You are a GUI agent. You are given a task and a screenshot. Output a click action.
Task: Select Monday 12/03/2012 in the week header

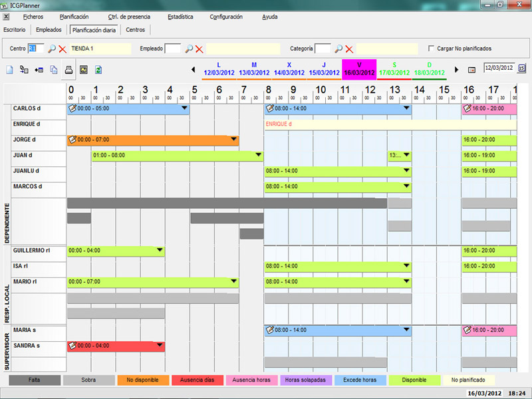[218, 69]
